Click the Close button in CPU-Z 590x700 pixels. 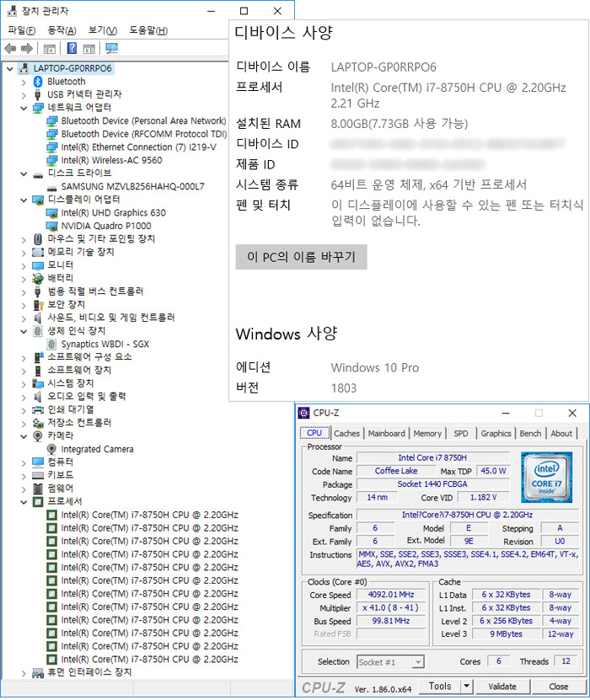pos(559,687)
